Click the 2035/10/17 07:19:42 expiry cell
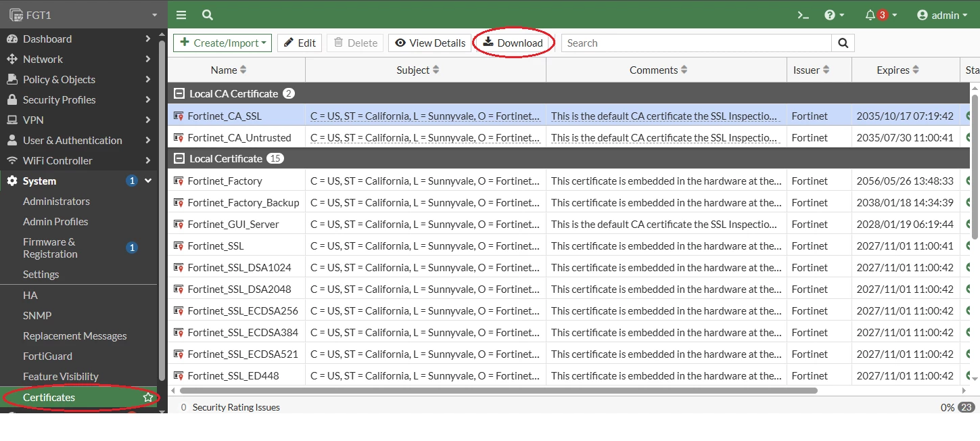980x441 pixels. tap(905, 116)
